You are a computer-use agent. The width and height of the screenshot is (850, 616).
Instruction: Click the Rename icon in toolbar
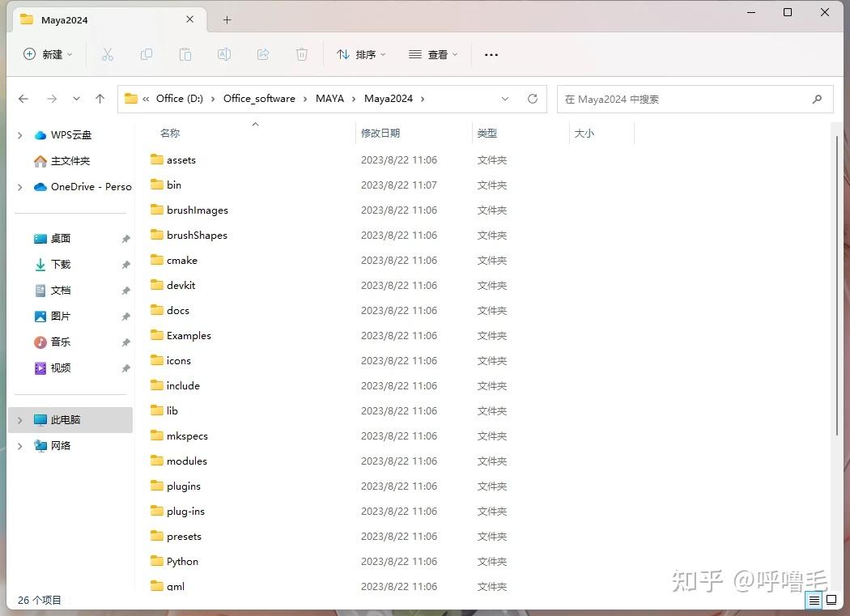click(224, 54)
